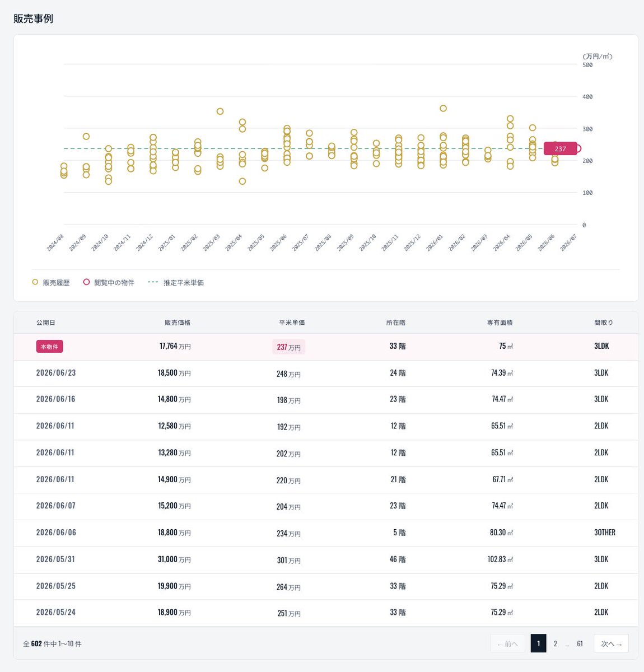Click the highlighted 237万円 unit price

pos(289,347)
